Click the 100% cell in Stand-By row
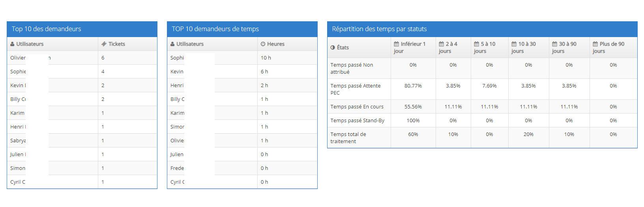 (x=413, y=120)
